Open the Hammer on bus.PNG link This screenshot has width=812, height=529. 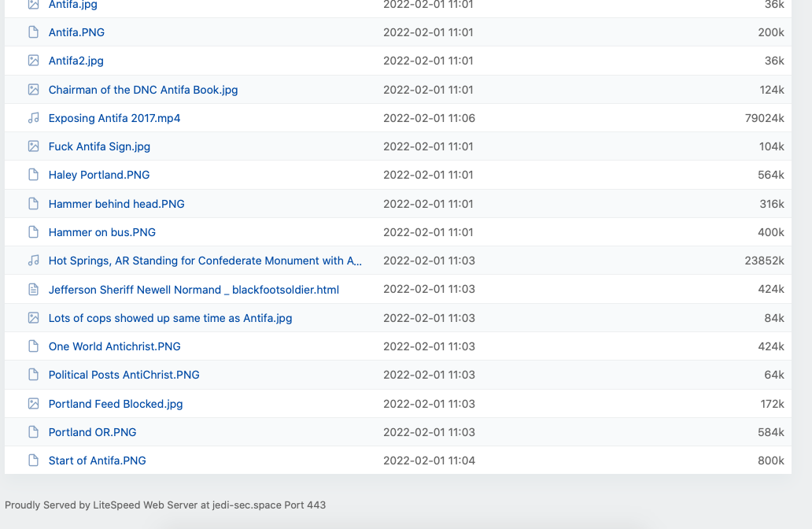pos(102,233)
